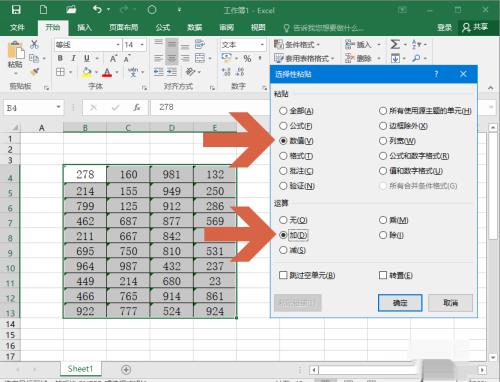The image size is (500, 382).
Task: Open Insert Function fx button
Action: (137, 107)
